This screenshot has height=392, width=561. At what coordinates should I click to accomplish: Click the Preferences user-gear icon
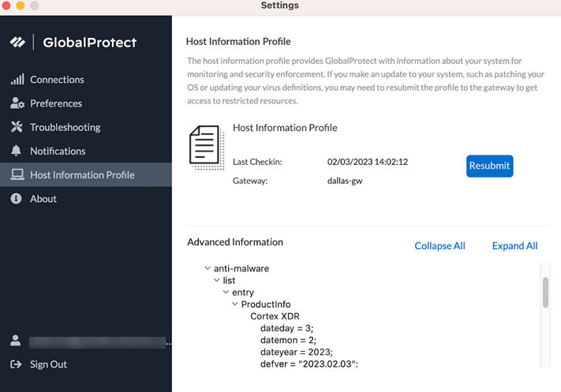point(17,103)
